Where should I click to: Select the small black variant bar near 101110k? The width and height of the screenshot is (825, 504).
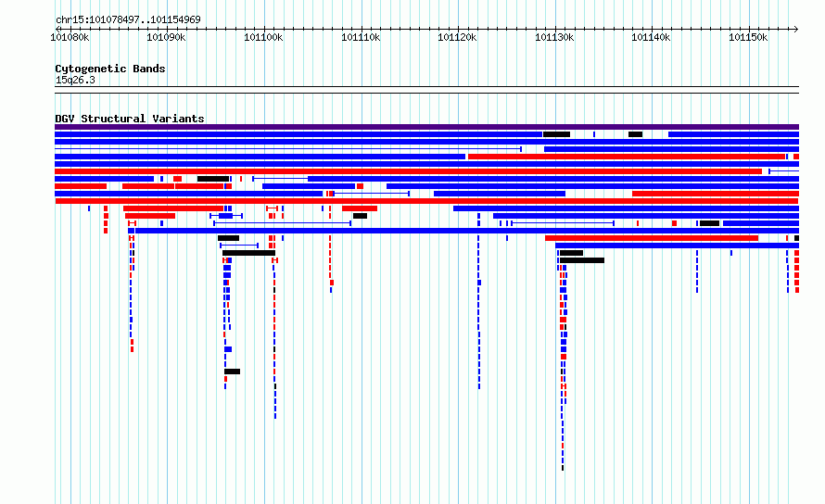click(x=360, y=216)
